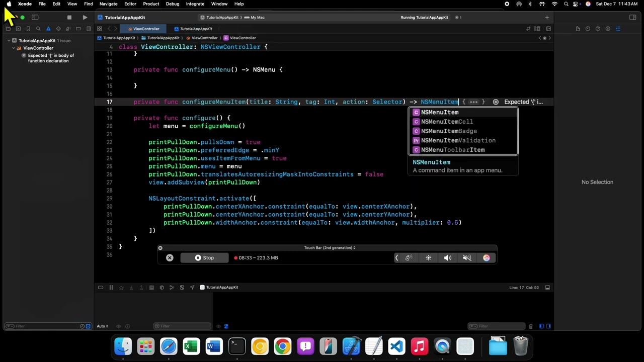
Task: Click the console filter field
Action: [x=497, y=326]
